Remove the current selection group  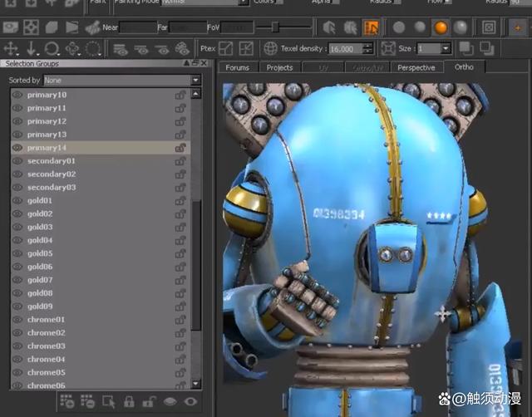(x=87, y=402)
